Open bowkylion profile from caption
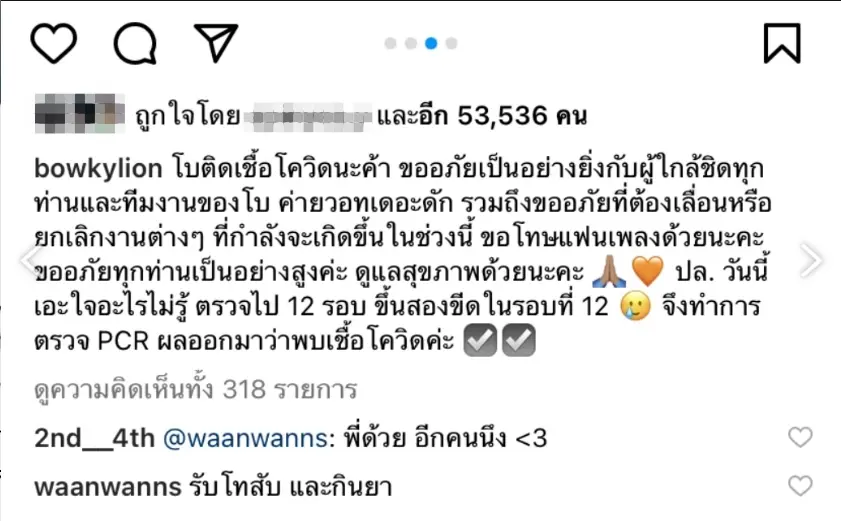The width and height of the screenshot is (841, 521). pos(98,168)
